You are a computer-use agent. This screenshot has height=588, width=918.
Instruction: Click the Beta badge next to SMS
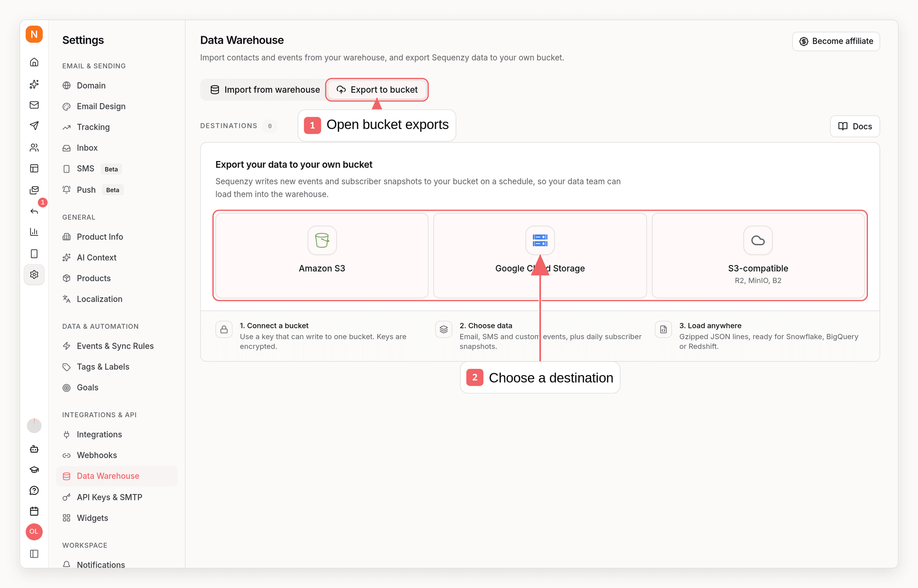[x=111, y=169]
